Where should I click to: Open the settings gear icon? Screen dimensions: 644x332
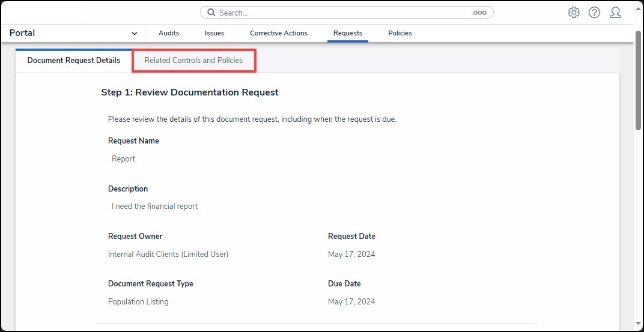[x=574, y=13]
